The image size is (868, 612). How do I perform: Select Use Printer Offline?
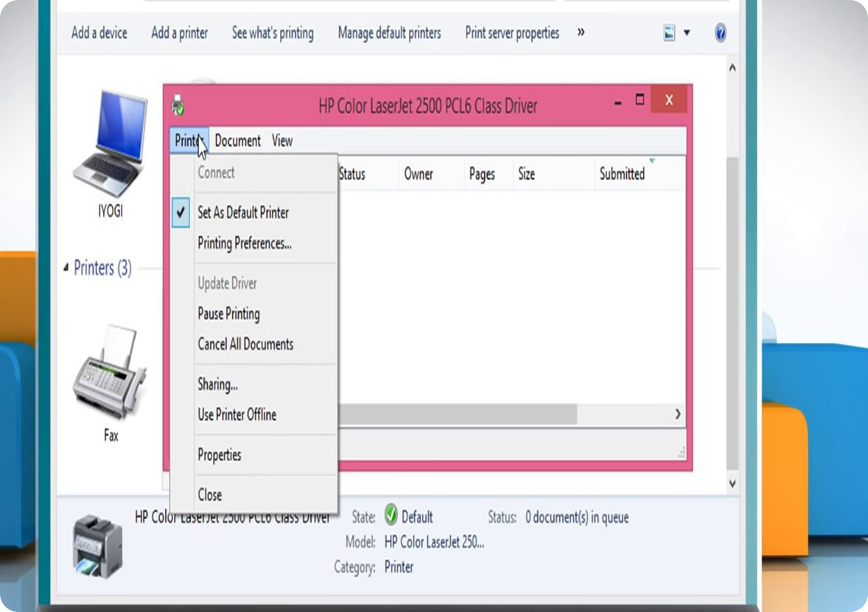(x=237, y=414)
